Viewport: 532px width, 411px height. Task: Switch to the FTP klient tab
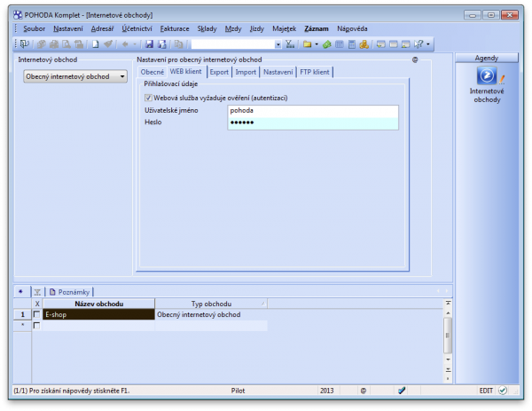tap(315, 72)
